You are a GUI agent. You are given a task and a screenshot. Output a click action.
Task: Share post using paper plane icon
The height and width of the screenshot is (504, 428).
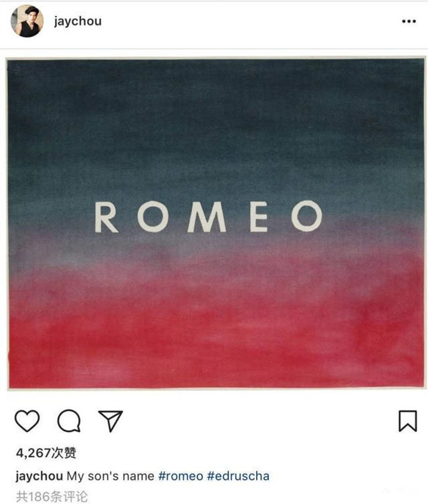point(110,420)
